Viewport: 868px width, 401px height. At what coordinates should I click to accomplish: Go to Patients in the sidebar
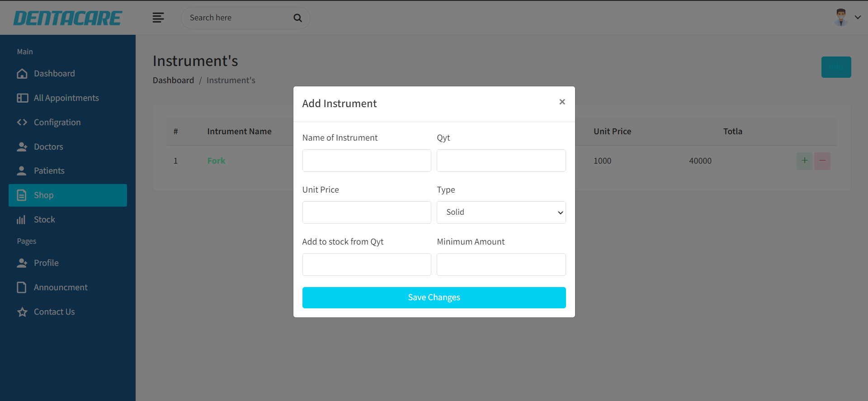[49, 171]
